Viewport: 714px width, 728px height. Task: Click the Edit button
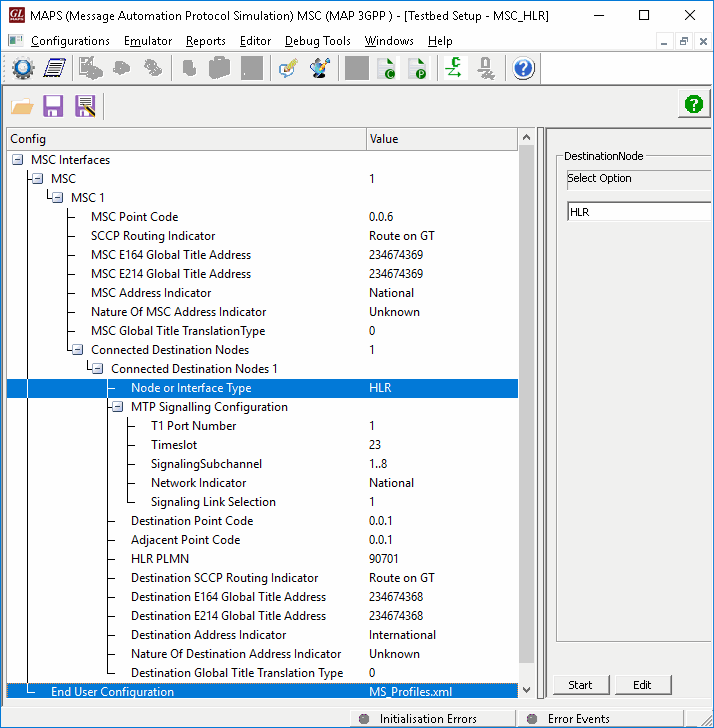(x=643, y=685)
